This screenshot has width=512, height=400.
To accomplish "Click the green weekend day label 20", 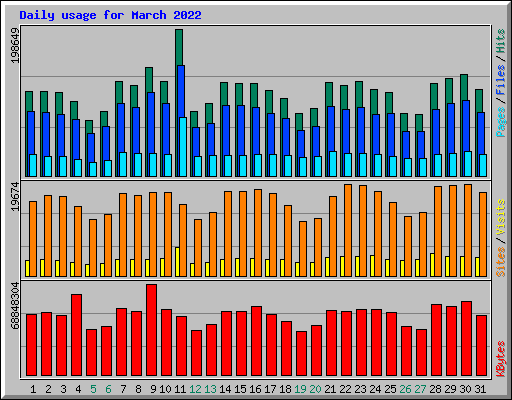I will pyautogui.click(x=315, y=389).
